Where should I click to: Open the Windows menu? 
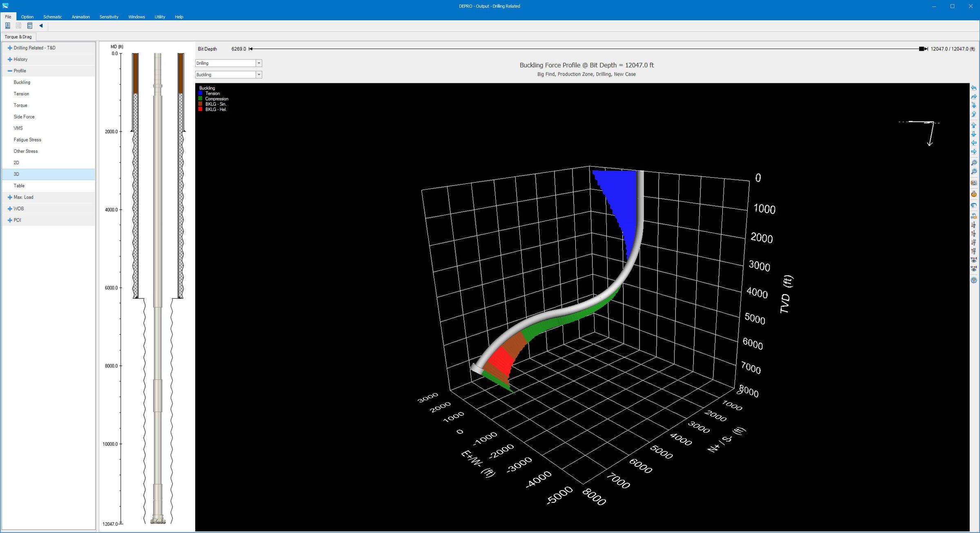pos(137,17)
